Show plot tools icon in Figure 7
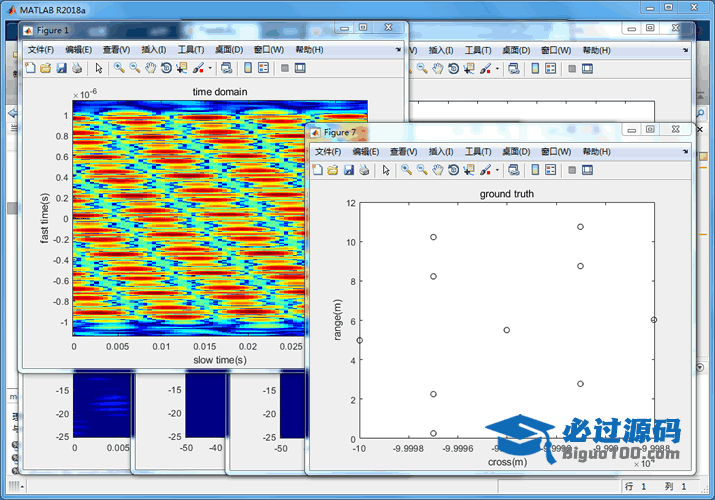The height and width of the screenshot is (500, 715). pyautogui.click(x=587, y=170)
